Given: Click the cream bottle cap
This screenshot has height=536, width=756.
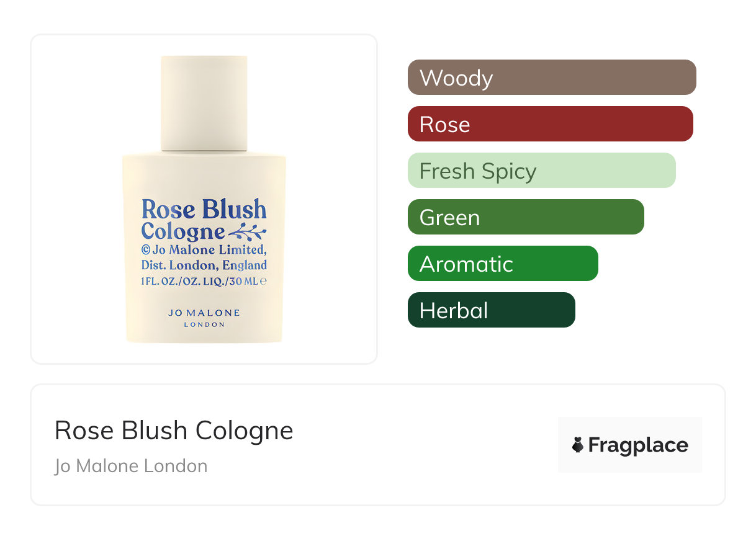Looking at the screenshot, I should pos(204,104).
